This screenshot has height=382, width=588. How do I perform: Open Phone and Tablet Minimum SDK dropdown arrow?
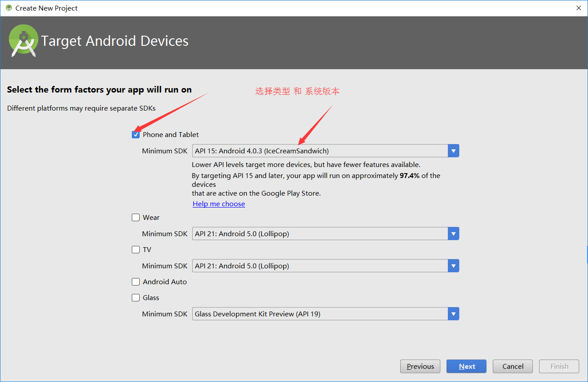453,151
